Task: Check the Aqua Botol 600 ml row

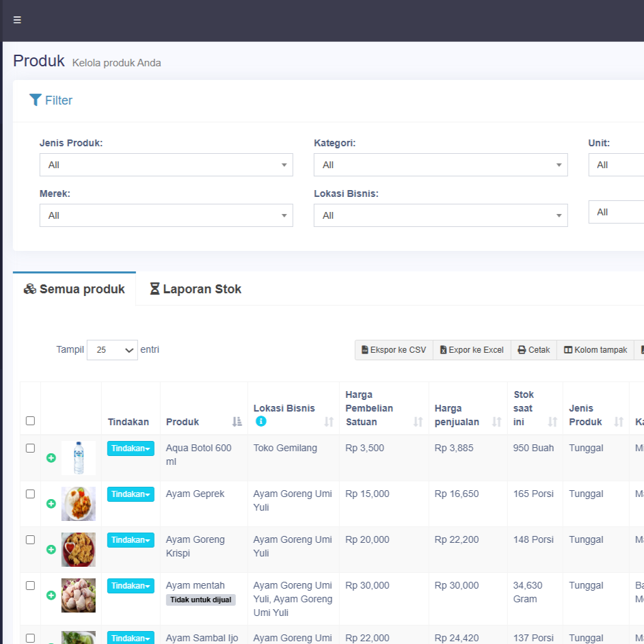Action: click(x=30, y=448)
